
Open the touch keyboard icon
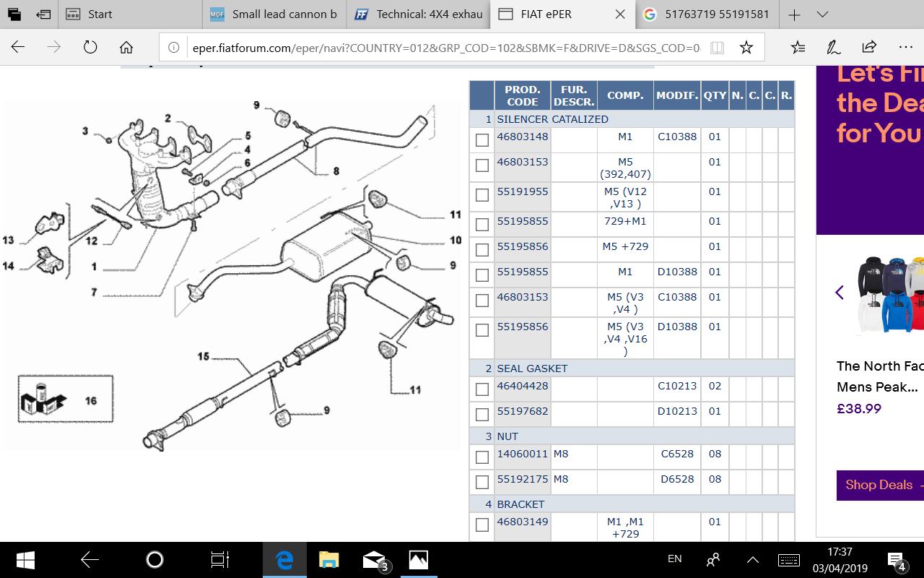click(x=789, y=559)
